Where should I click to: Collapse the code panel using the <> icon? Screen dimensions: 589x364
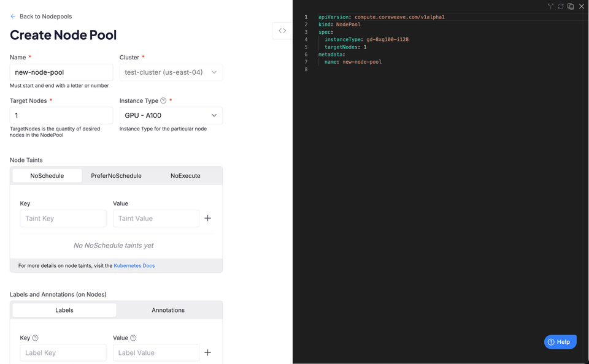(x=282, y=30)
